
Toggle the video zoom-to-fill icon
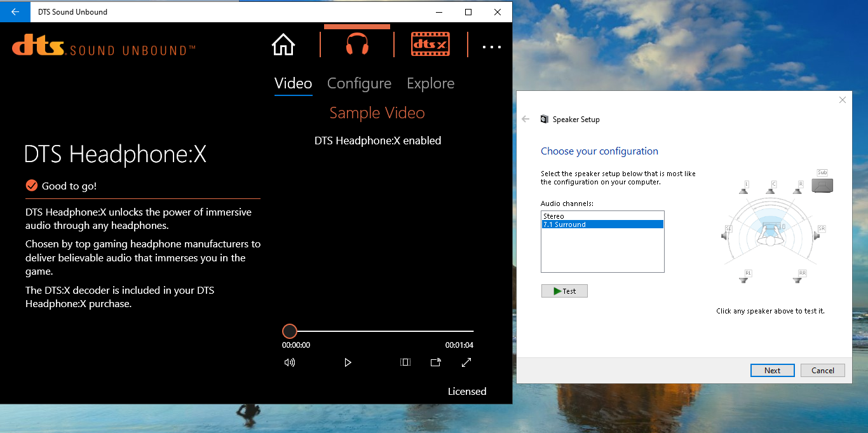(405, 362)
